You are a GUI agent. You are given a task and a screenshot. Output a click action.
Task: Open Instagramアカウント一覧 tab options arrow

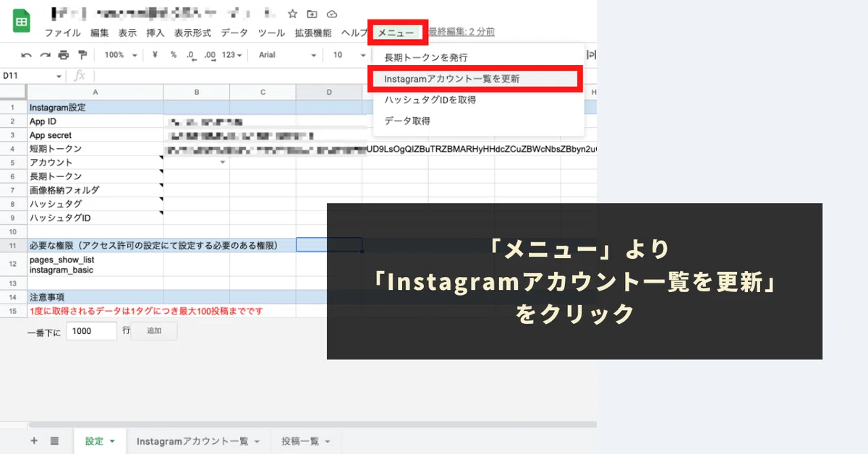(256, 442)
